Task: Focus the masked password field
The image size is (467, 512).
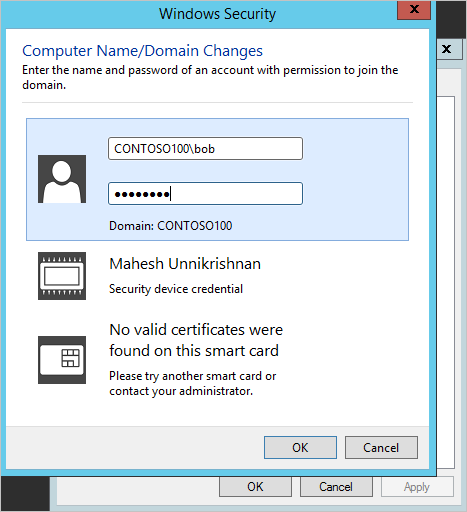Action: click(205, 193)
